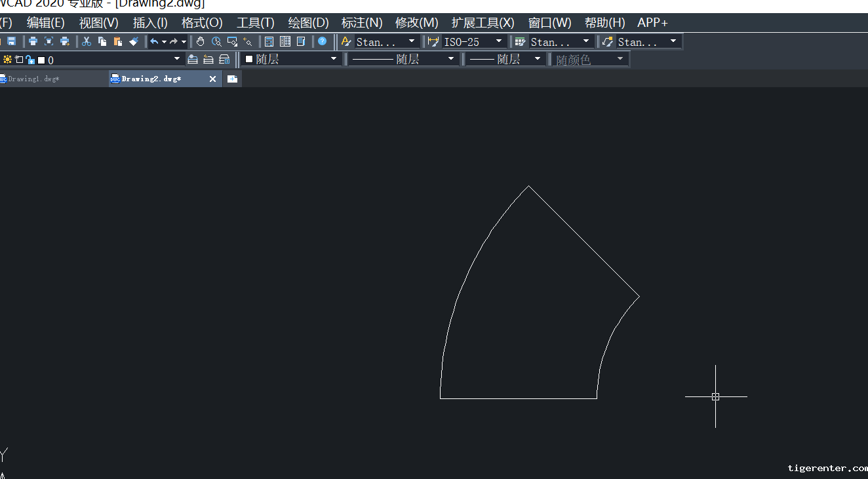Switch to the Drawing1.dwg tab
The height and width of the screenshot is (479, 868).
[x=33, y=79]
